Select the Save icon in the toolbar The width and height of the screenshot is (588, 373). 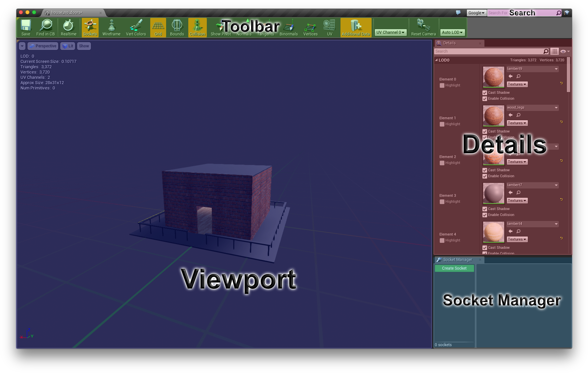pos(26,27)
